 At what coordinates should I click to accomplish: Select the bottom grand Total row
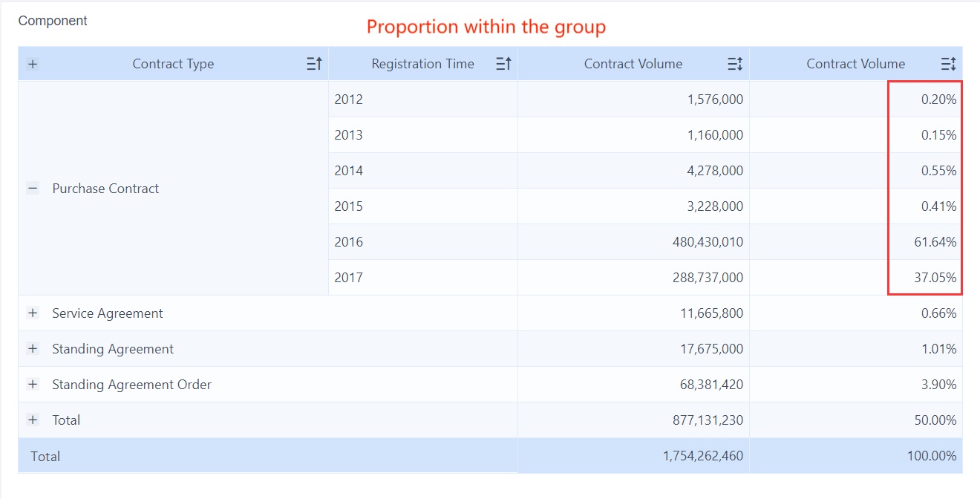45,456
